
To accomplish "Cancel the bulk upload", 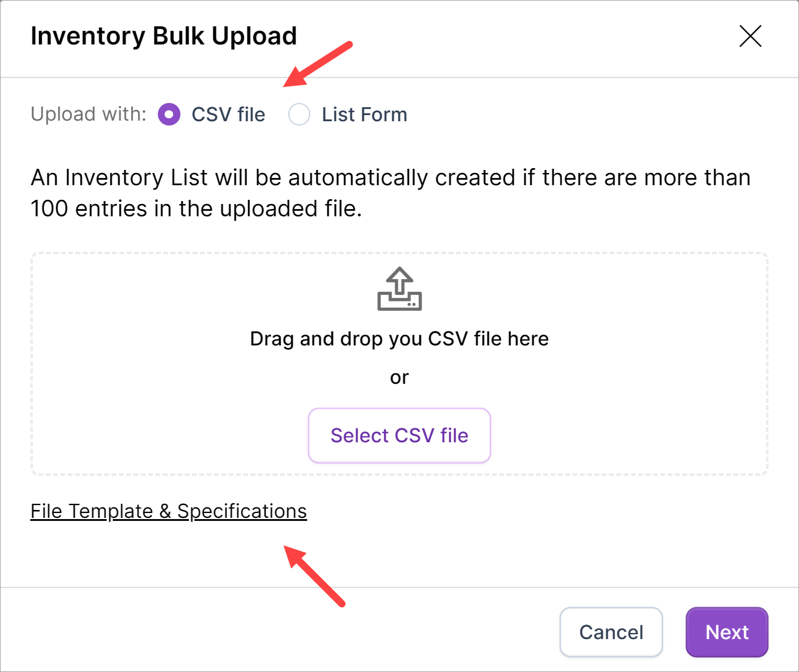I will click(x=611, y=632).
